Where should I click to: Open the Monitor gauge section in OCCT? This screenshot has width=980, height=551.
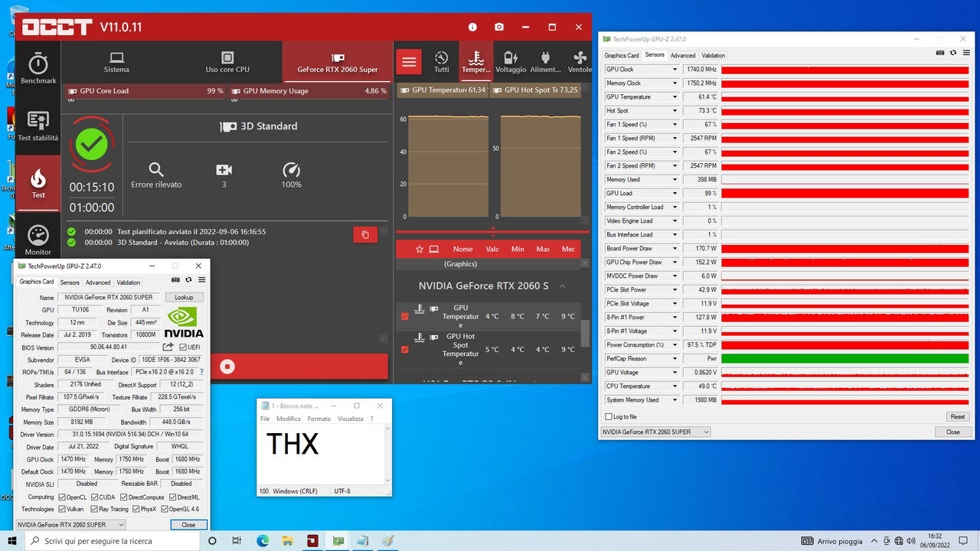pos(38,240)
